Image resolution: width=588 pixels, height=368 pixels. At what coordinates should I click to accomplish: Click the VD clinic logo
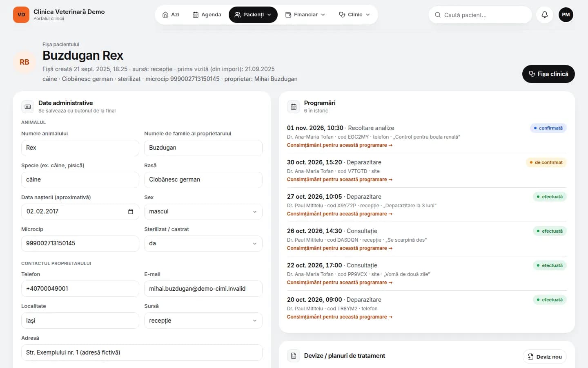pyautogui.click(x=21, y=15)
